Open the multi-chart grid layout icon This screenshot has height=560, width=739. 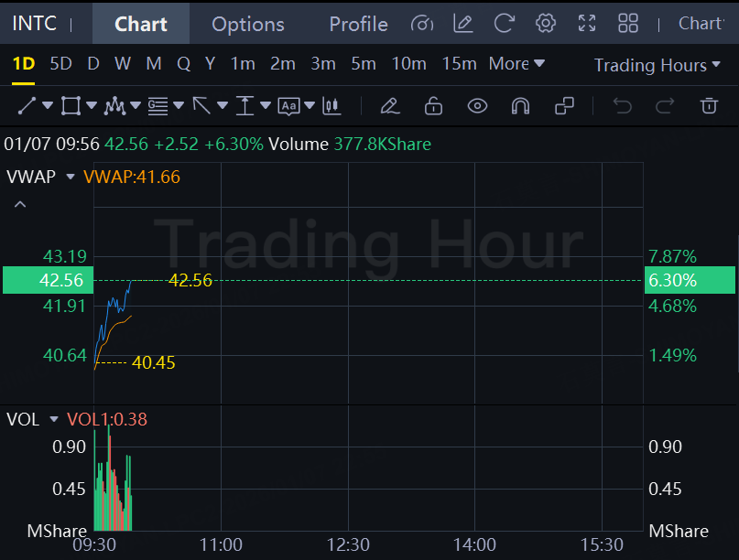628,23
